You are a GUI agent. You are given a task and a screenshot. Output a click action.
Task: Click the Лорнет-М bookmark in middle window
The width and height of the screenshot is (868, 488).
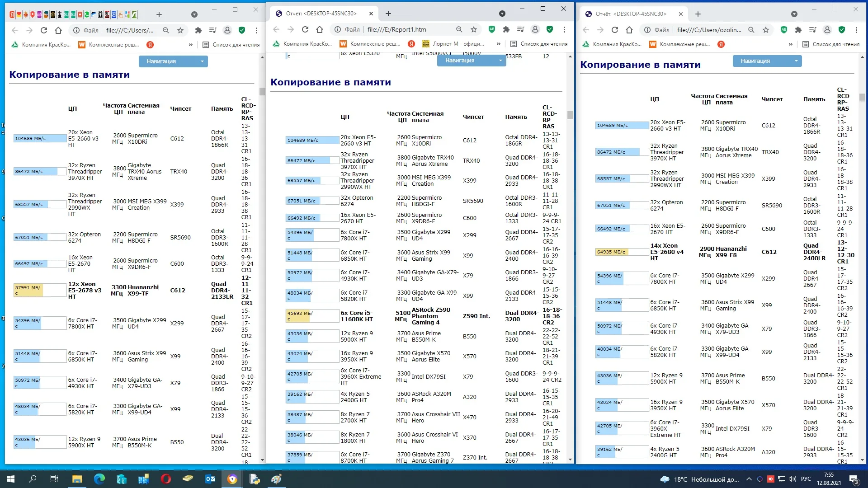(453, 44)
